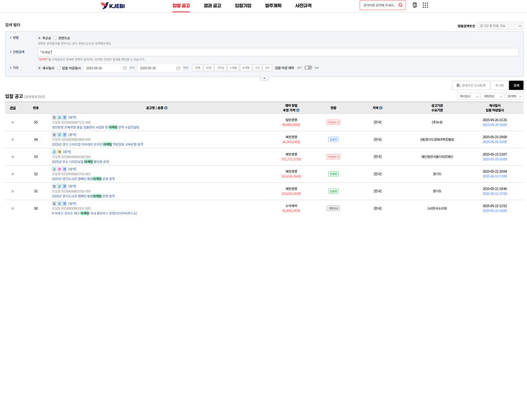Click info icon next to 지역 header
The height and width of the screenshot is (420, 527).
tap(381, 108)
